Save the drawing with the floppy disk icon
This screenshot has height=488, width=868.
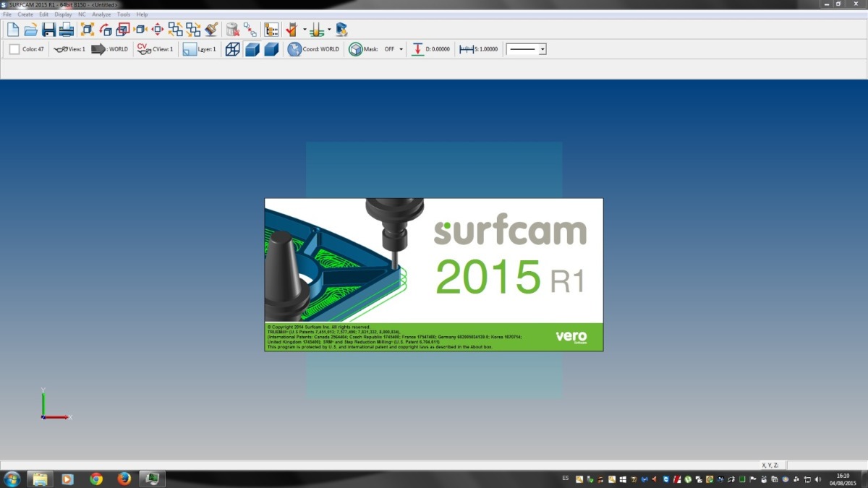(x=48, y=30)
